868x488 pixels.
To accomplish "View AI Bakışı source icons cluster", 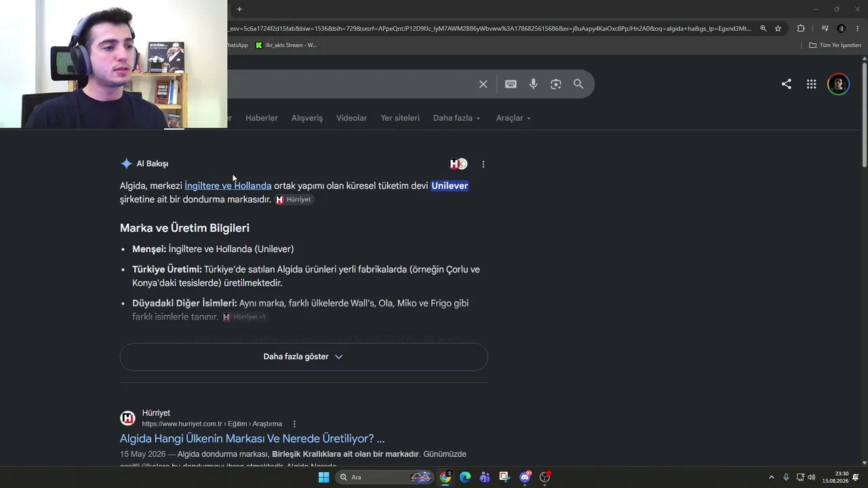I will [x=458, y=164].
